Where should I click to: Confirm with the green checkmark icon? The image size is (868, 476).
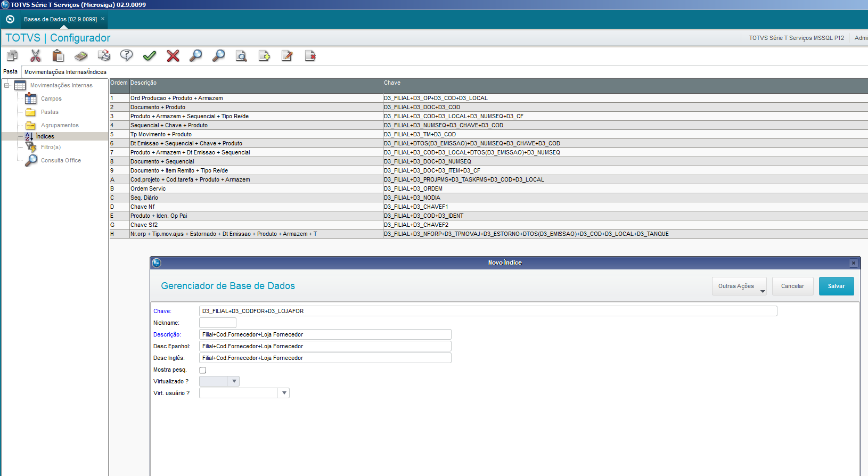(x=150, y=56)
